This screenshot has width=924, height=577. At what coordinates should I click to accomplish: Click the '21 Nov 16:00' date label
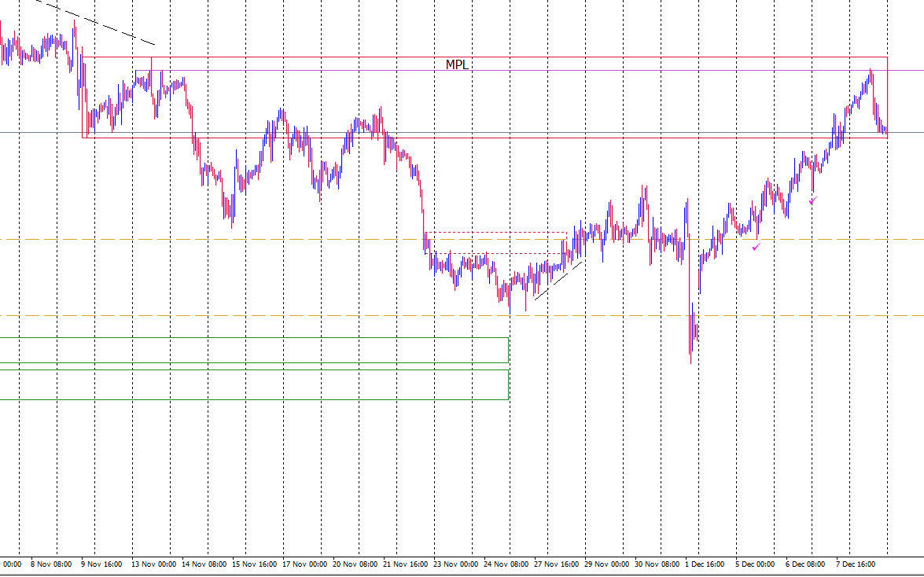[x=406, y=564]
